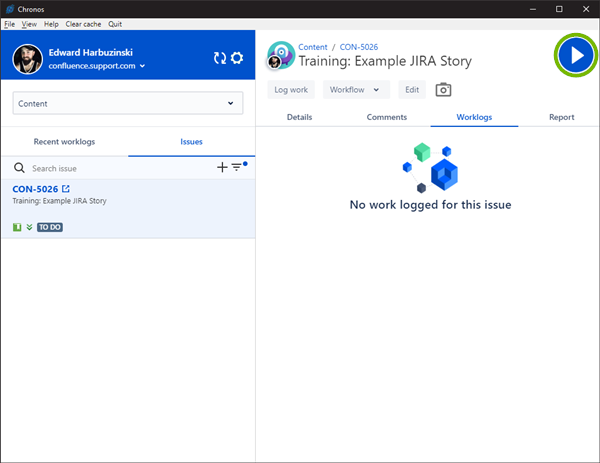The width and height of the screenshot is (600, 463).
Task: Click the Training: Example JIRA Story heading
Action: click(x=385, y=61)
